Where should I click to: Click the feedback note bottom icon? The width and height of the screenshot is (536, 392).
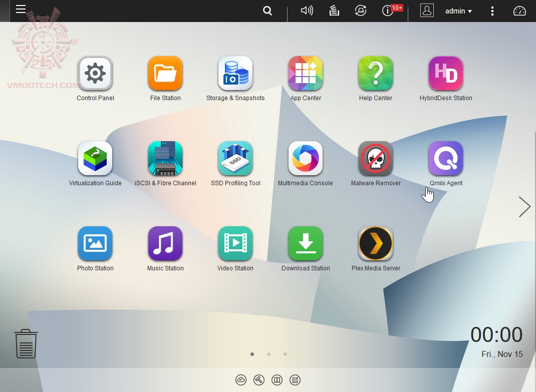(x=295, y=380)
